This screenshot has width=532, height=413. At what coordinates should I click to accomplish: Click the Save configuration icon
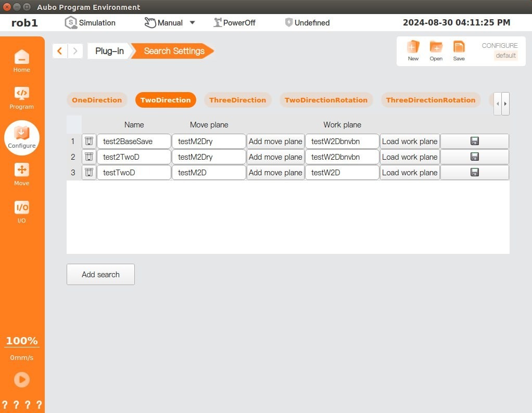(x=459, y=51)
